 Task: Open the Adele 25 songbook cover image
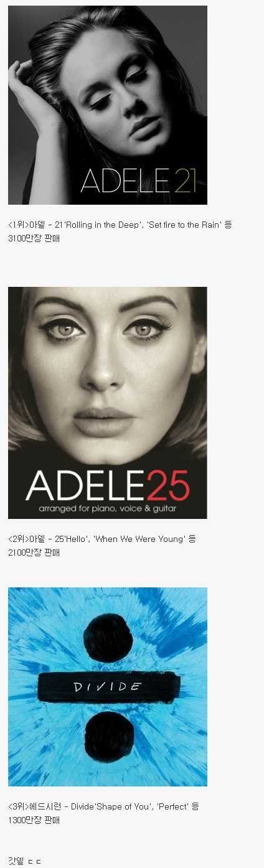pyautogui.click(x=108, y=403)
